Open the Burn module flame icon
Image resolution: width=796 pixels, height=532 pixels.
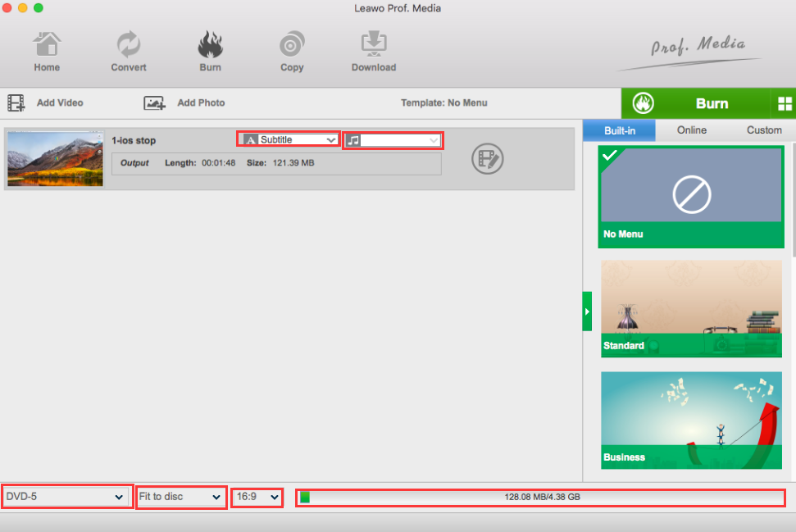pos(210,44)
